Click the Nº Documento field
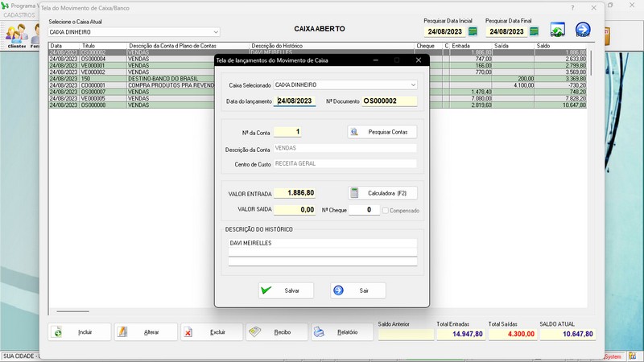Screen dimensions: 644x362 [390, 101]
